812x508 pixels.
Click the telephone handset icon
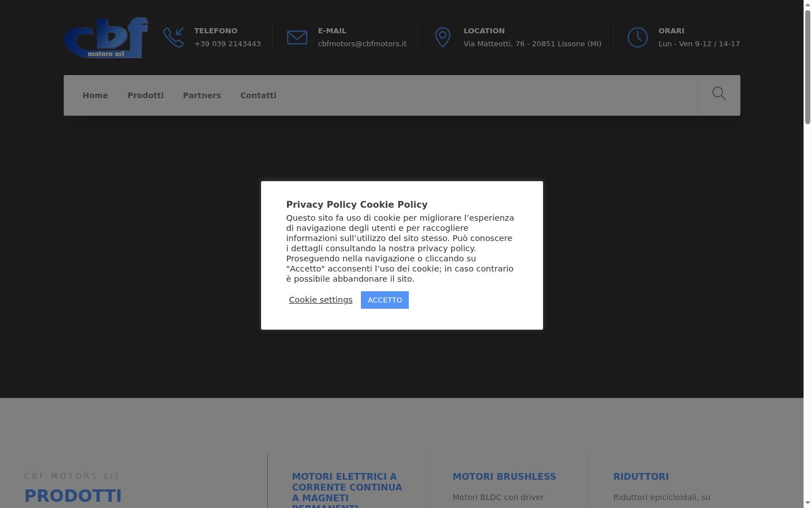(174, 37)
